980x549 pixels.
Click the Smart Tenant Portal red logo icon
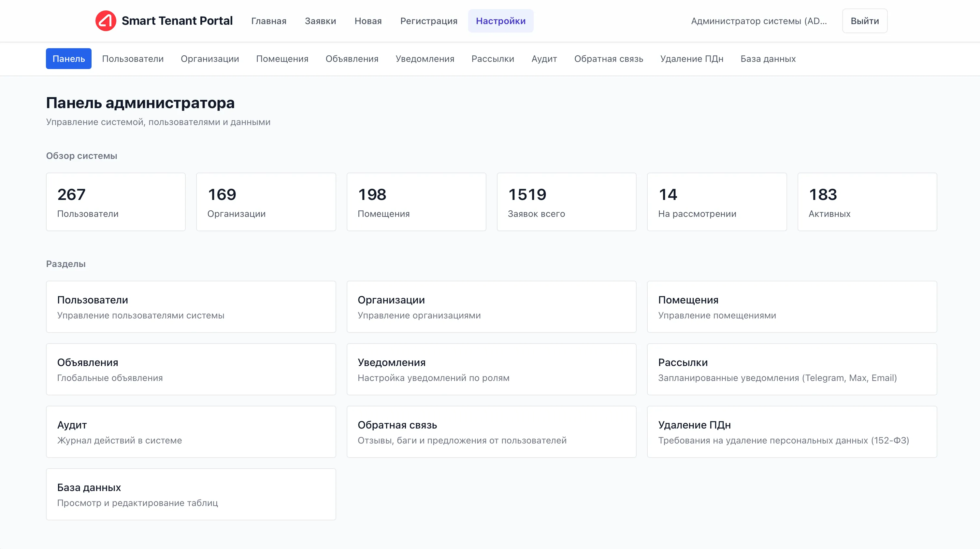[x=105, y=21]
